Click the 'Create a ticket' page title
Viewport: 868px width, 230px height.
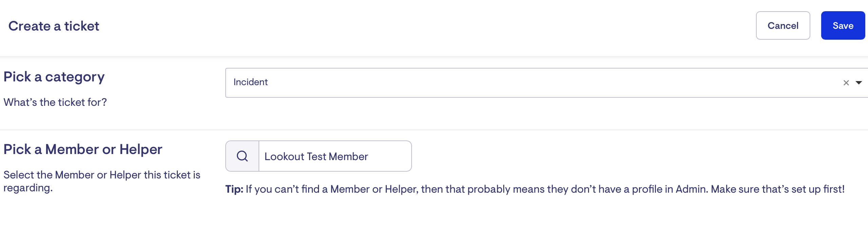click(54, 26)
